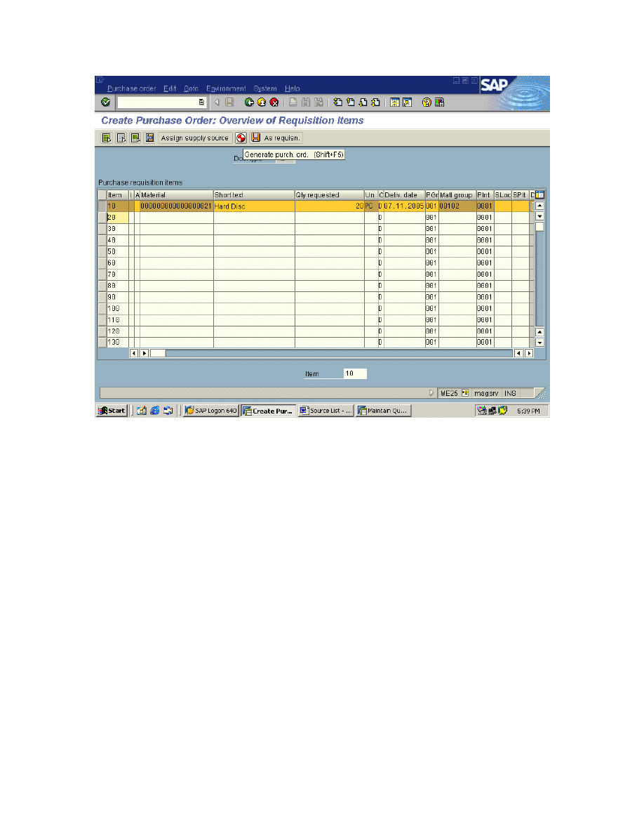Open the Environment menu
Screen dimensions: 644x834
226,88
